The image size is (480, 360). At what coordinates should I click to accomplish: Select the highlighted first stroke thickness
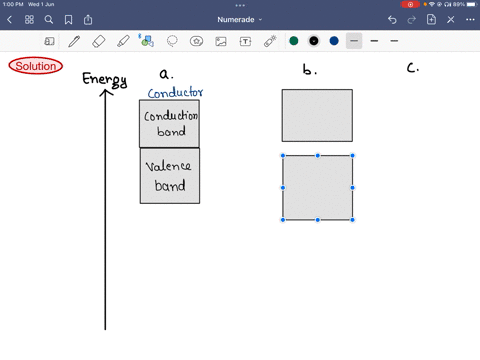354,41
